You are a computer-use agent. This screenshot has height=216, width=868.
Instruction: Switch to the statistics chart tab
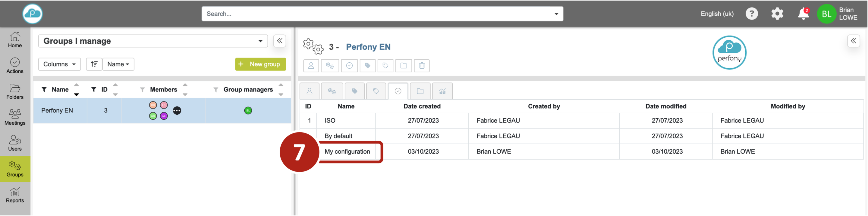(x=442, y=91)
